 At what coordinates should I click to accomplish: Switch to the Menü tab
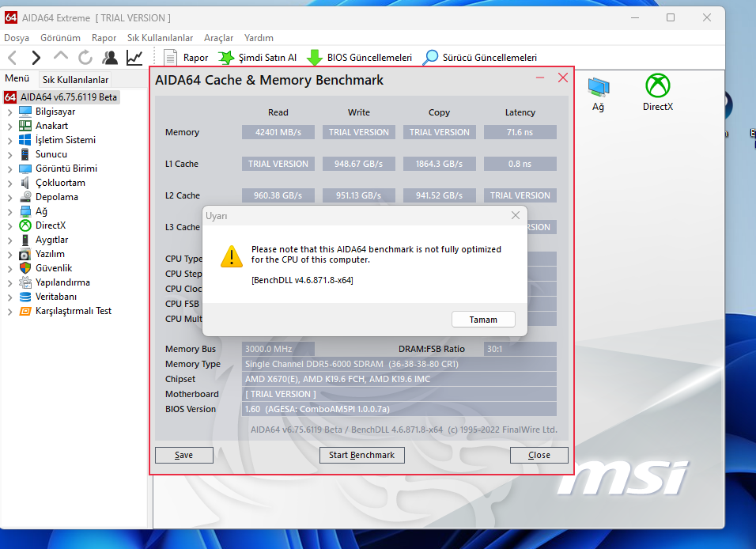tap(17, 78)
